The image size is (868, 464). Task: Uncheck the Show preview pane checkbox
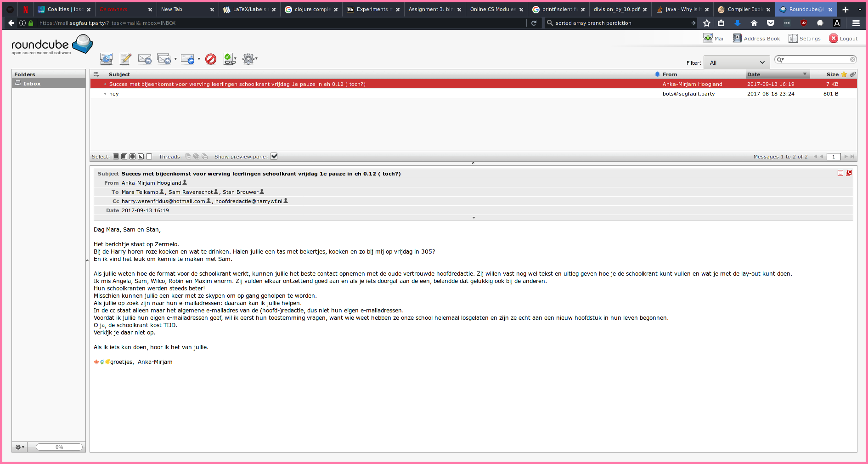point(274,157)
